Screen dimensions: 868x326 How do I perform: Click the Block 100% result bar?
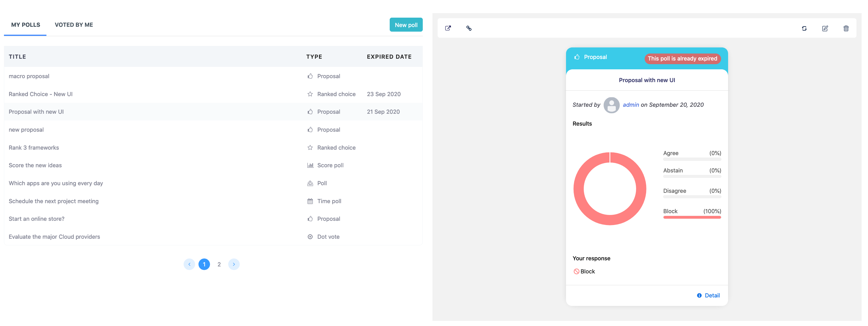click(692, 217)
